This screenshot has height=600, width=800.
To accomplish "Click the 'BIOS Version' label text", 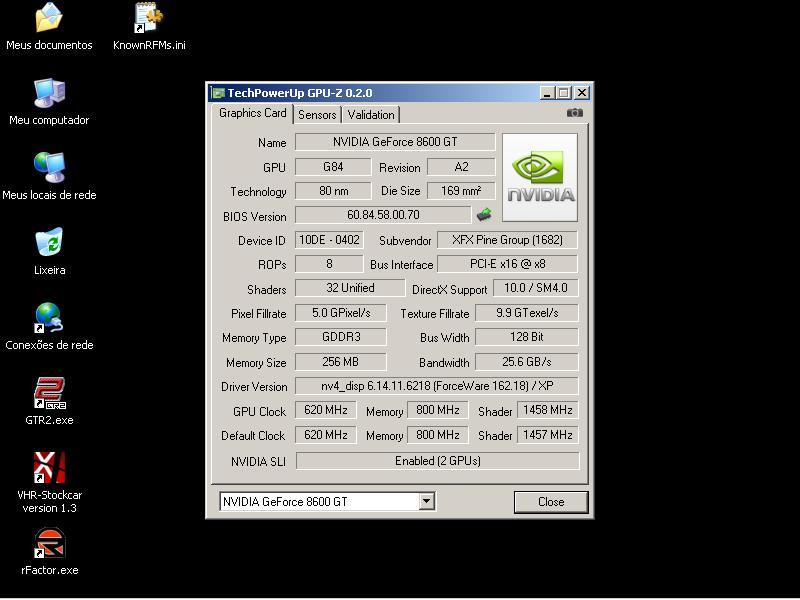I will tap(255, 217).
